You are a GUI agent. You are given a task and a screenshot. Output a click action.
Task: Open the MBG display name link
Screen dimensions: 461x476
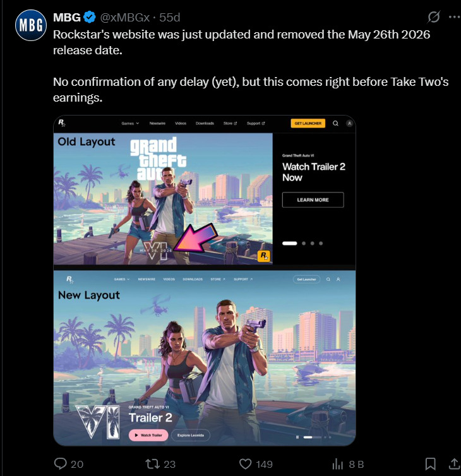[67, 16]
